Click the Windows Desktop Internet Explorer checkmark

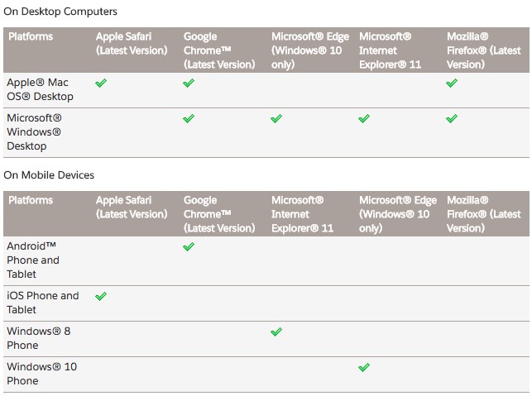364,119
